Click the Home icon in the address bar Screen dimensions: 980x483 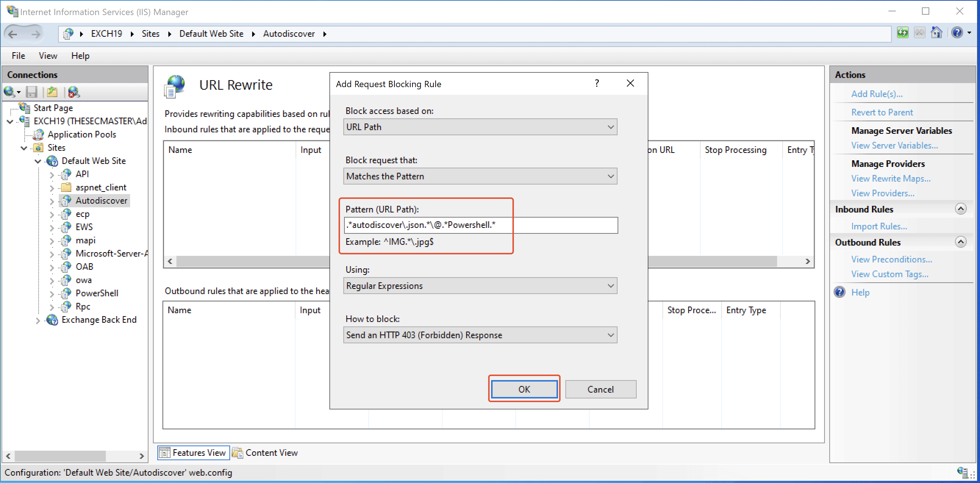936,33
